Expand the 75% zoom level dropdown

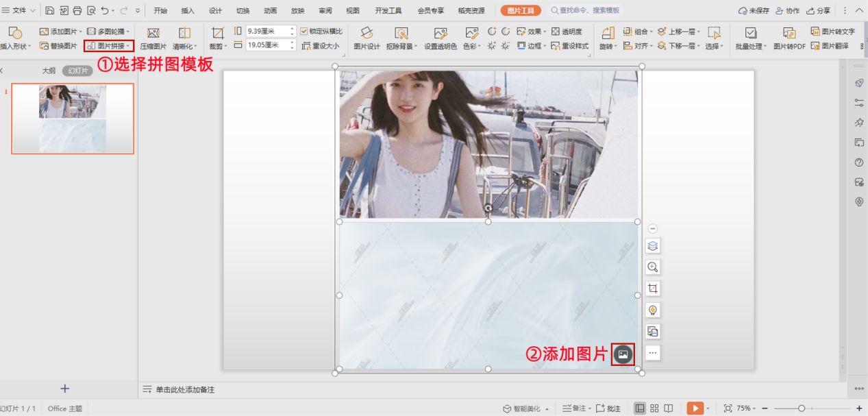click(x=747, y=408)
